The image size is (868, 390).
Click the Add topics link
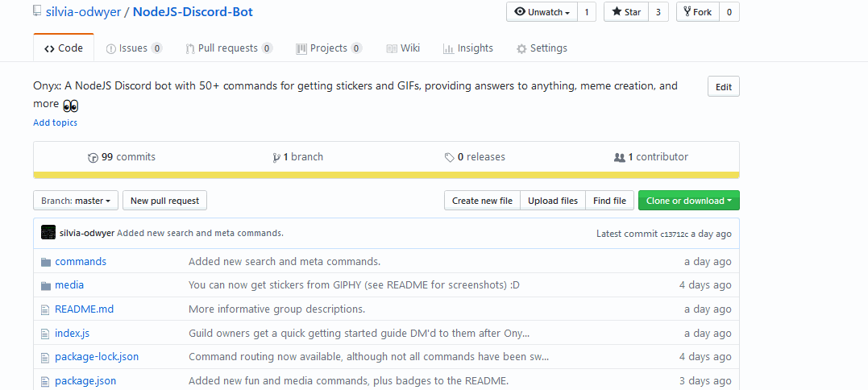coord(55,122)
